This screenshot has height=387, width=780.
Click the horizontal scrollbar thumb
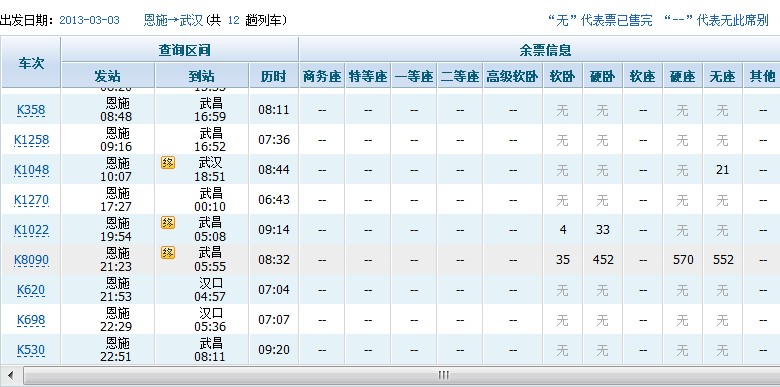tap(443, 376)
